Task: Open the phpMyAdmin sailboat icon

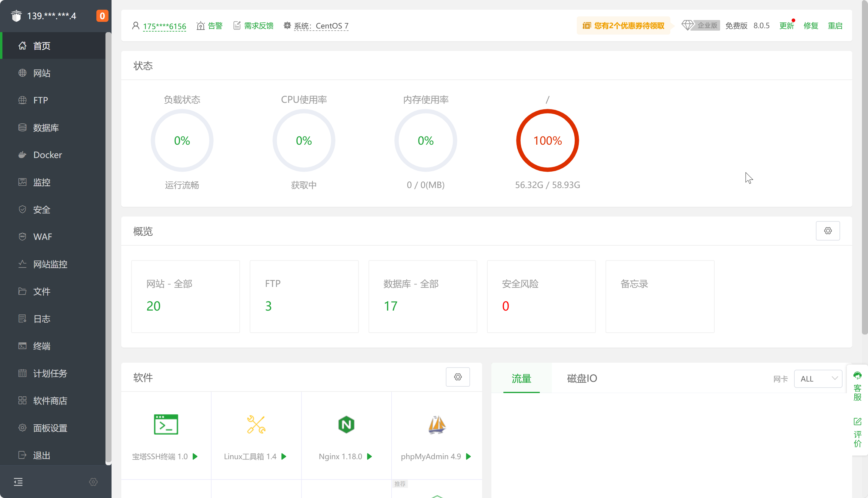Action: [x=436, y=425]
